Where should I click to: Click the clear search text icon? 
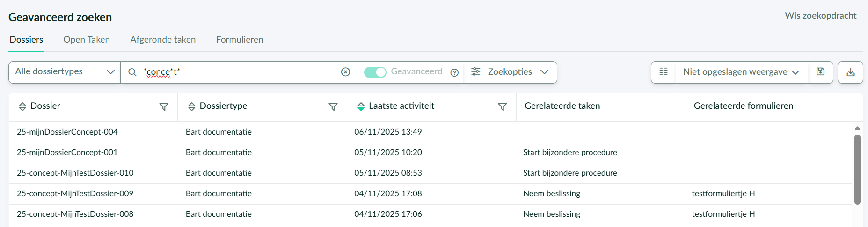click(345, 72)
